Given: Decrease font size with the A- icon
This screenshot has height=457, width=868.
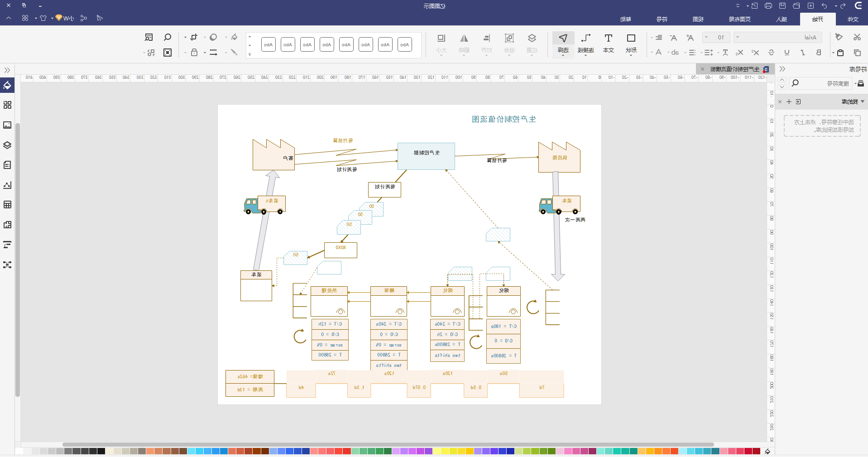Looking at the screenshot, I should tap(673, 38).
